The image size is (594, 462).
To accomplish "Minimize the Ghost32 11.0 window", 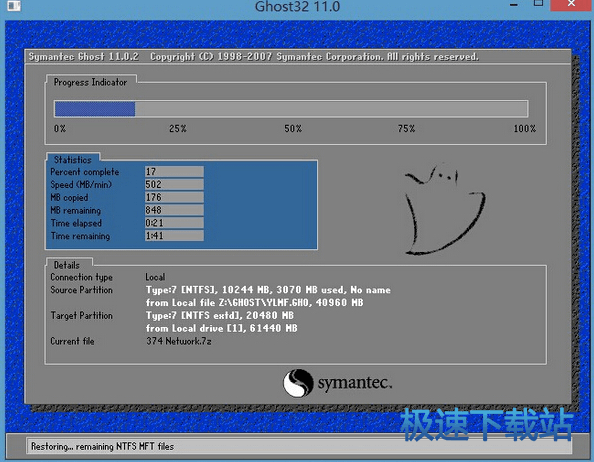I will [514, 5].
